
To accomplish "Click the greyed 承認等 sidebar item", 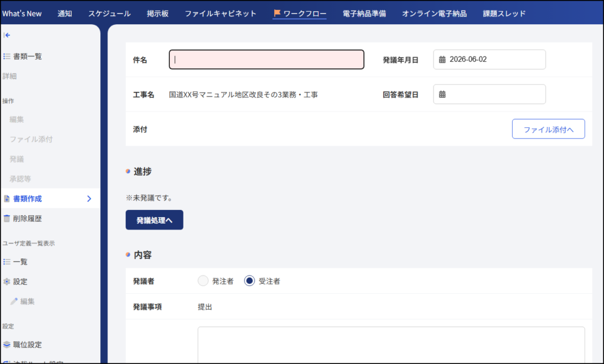I will point(20,179).
